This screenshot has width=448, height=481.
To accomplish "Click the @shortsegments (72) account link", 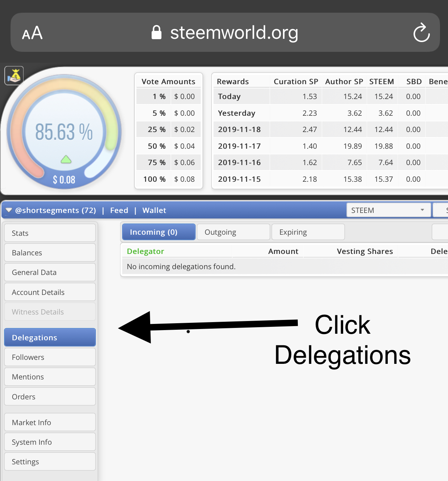I will click(x=56, y=210).
